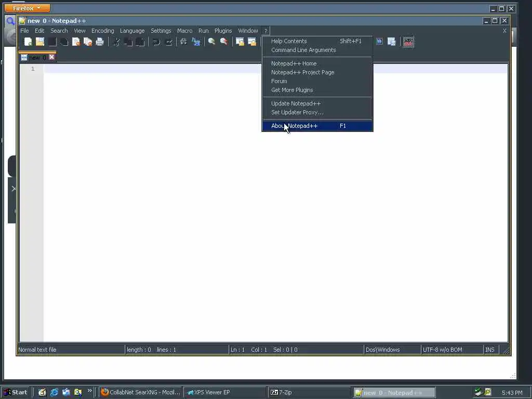Viewport: 532px width, 399px height.
Task: Click the Cut scissors toolbar icon
Action: point(116,42)
